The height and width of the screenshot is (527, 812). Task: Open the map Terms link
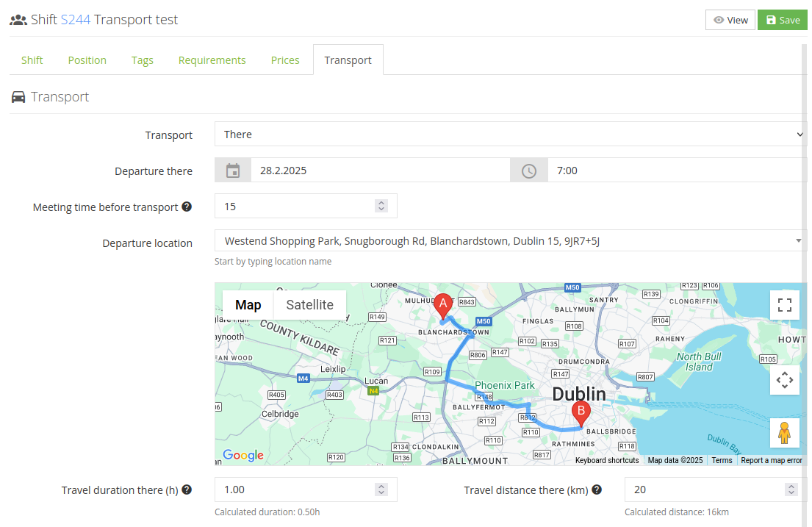point(722,460)
